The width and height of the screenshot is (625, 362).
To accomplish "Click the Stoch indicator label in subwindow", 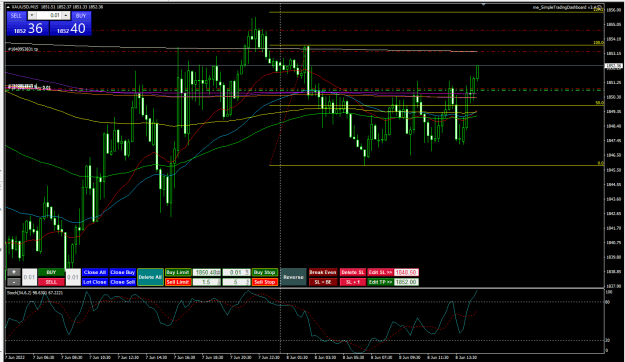I will 35,293.
